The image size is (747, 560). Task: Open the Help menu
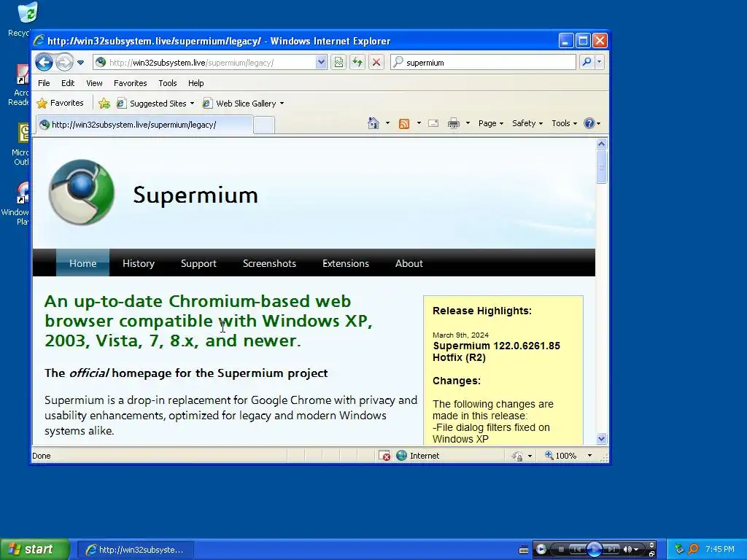pos(196,83)
